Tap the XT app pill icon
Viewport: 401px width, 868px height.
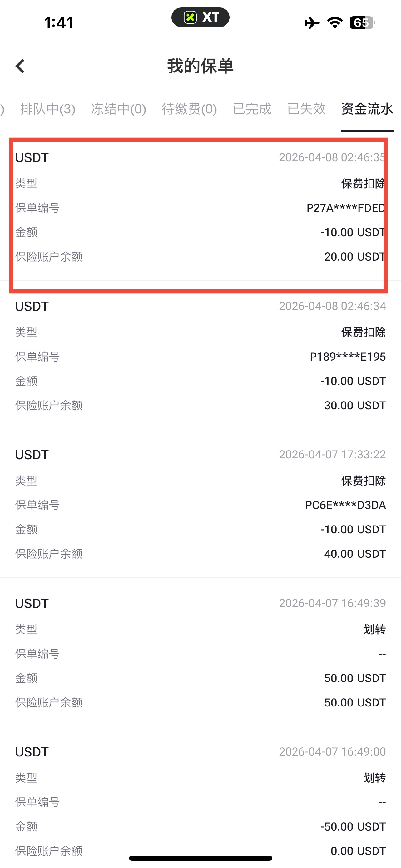click(200, 17)
